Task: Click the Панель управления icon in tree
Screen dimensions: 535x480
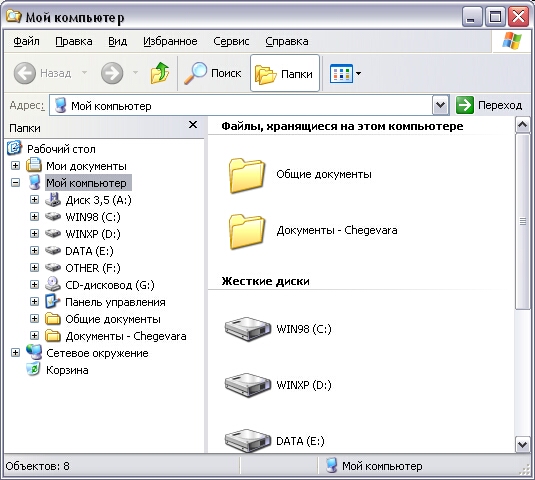Action: click(53, 301)
